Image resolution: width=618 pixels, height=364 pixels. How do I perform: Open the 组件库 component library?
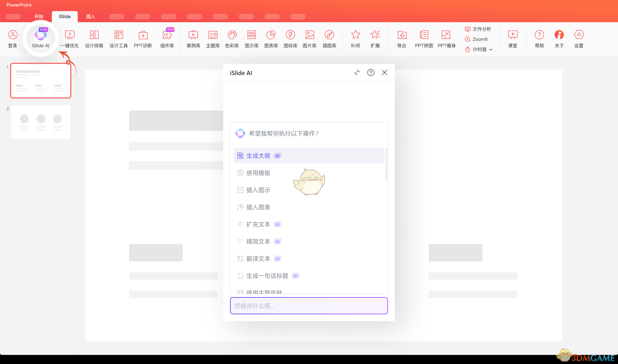click(167, 38)
